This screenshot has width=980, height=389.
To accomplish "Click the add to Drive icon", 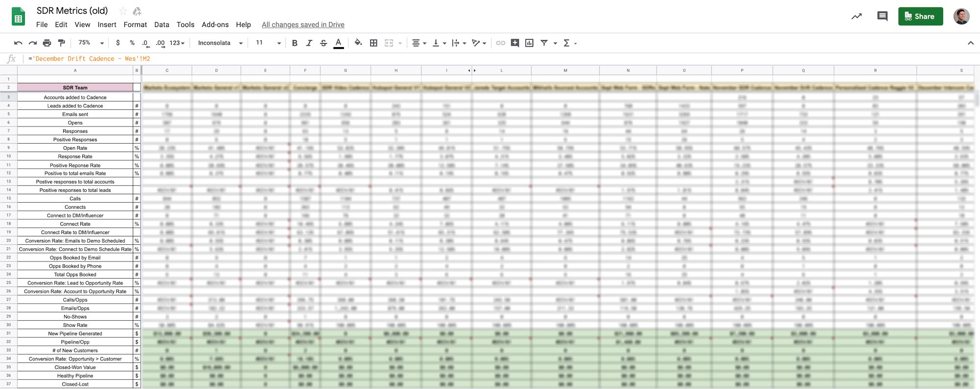I will pyautogui.click(x=137, y=11).
